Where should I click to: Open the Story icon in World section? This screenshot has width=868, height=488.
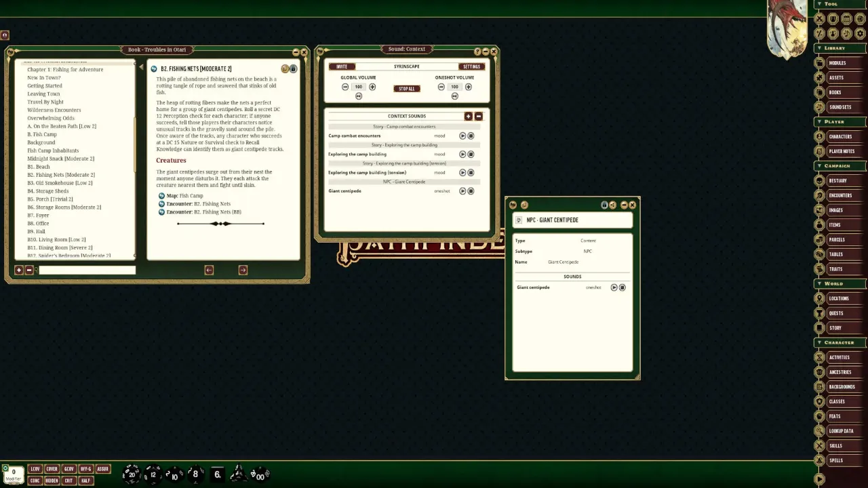pyautogui.click(x=820, y=328)
